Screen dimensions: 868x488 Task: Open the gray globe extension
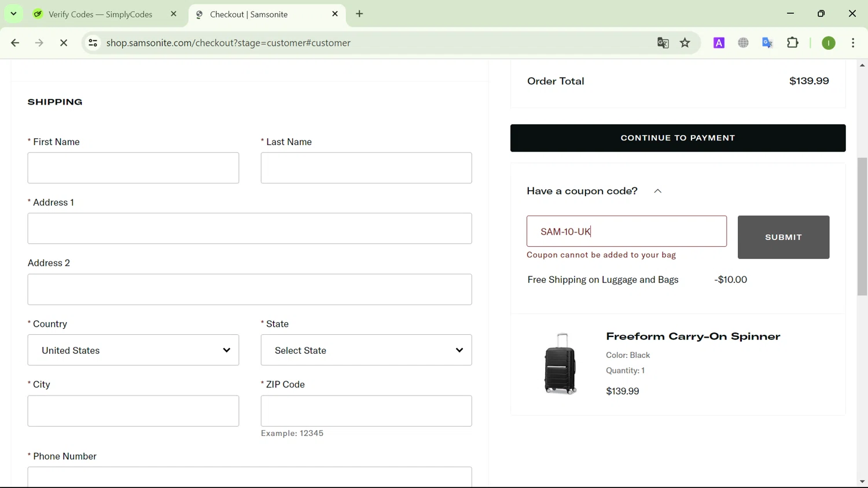744,43
